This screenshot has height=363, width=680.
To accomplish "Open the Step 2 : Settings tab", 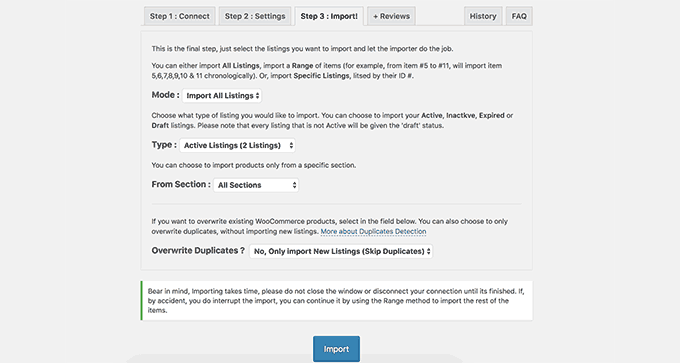I will (x=255, y=16).
